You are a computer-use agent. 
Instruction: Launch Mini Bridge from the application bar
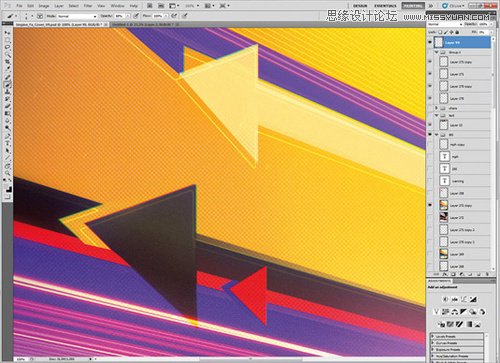pos(161,6)
